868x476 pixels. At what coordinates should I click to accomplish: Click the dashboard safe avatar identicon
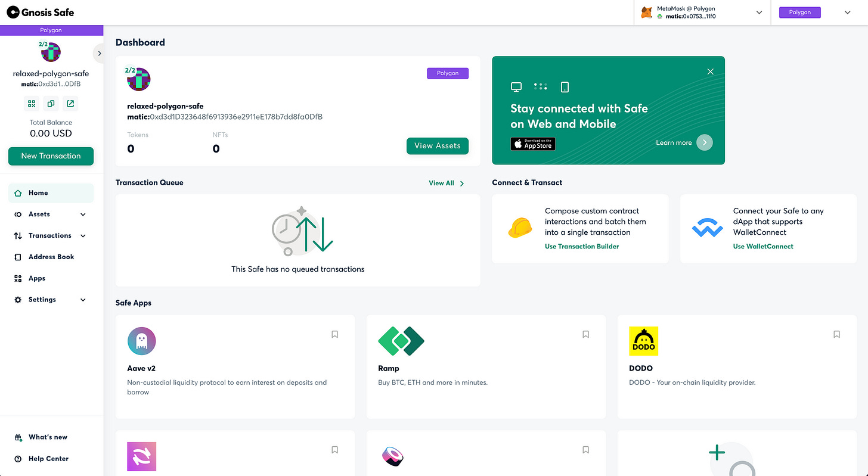tap(139, 79)
